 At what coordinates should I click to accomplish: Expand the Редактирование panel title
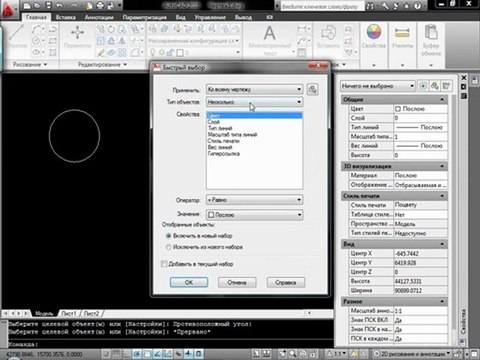click(x=103, y=64)
